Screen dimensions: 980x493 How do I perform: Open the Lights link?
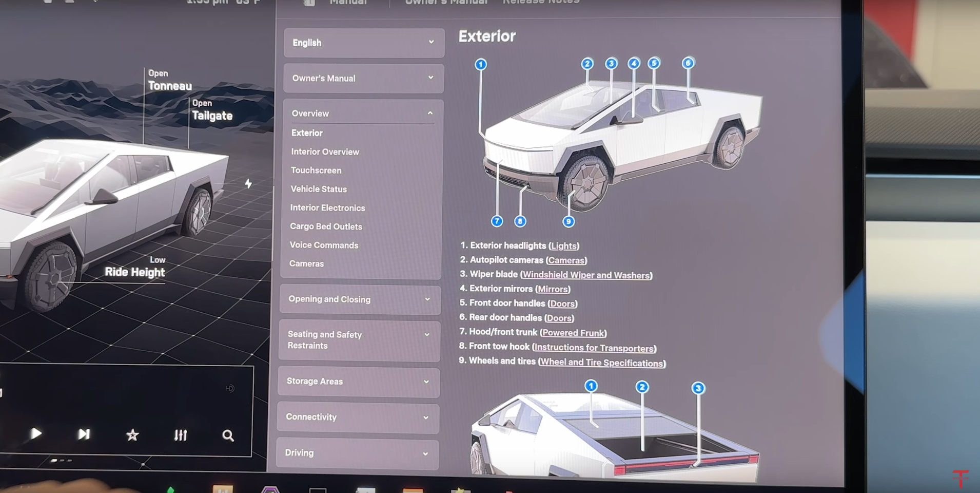pyautogui.click(x=564, y=246)
